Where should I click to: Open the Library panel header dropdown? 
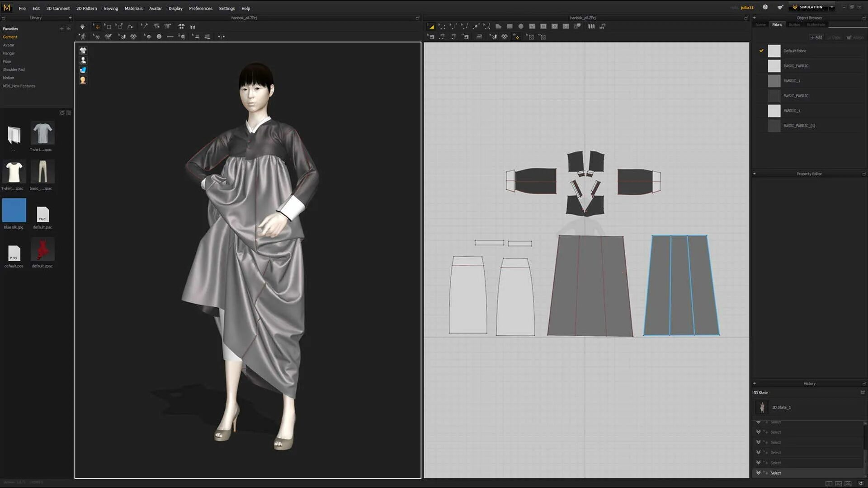coord(70,18)
